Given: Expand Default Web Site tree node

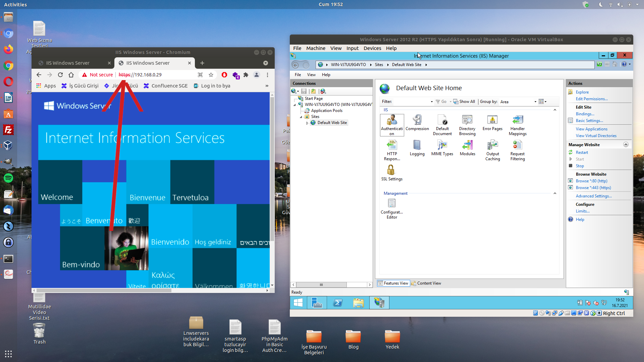Looking at the screenshot, I should pyautogui.click(x=307, y=123).
